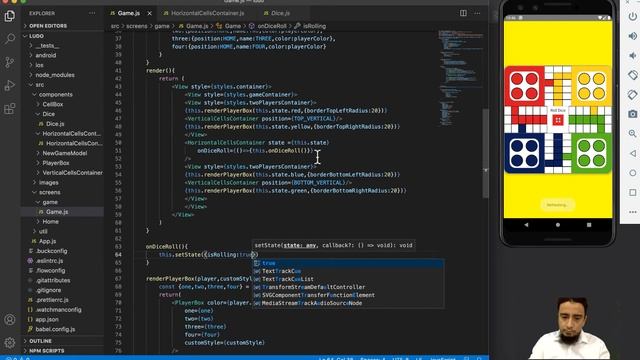Tap the Android recents button on phone
This screenshot has height=360, width=640.
(x=589, y=225)
